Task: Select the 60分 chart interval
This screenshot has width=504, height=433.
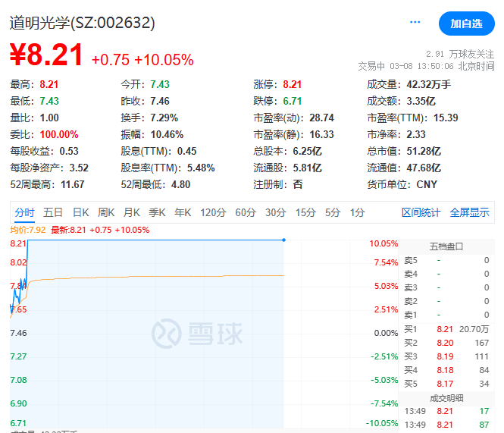Action: point(246,212)
